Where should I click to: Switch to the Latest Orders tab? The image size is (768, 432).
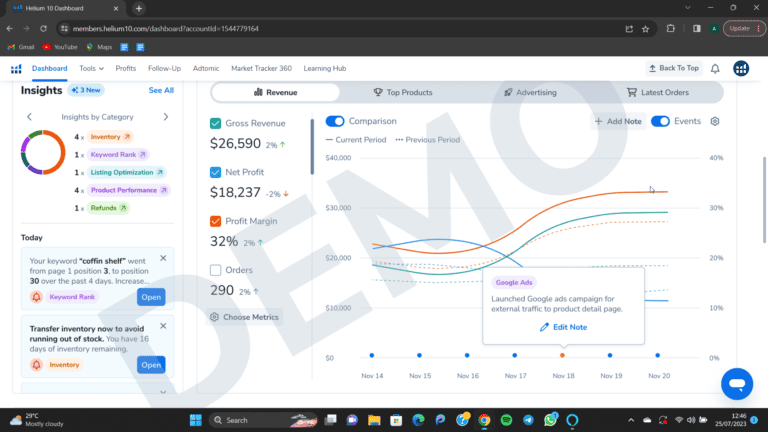coord(658,92)
